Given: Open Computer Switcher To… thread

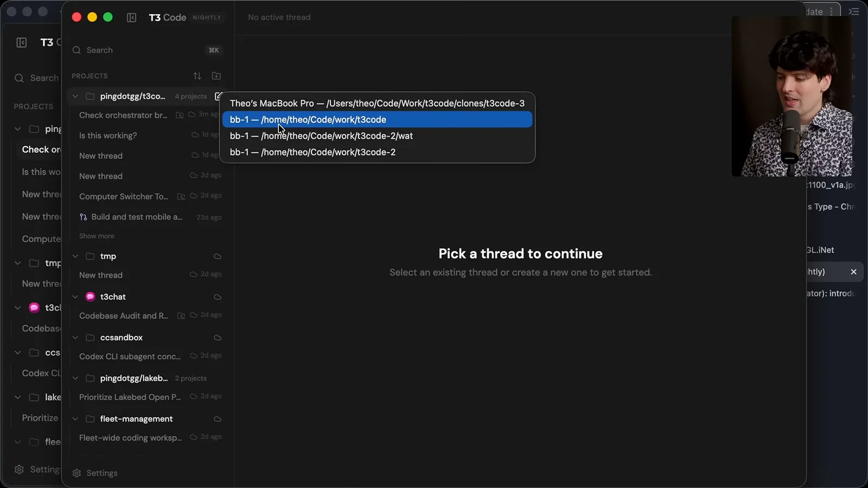Looking at the screenshot, I should [124, 196].
